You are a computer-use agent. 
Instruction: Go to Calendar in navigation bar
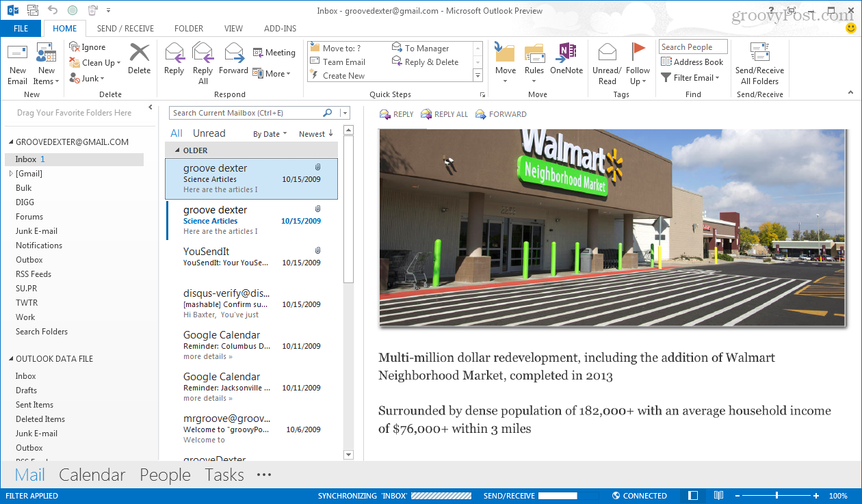92,475
